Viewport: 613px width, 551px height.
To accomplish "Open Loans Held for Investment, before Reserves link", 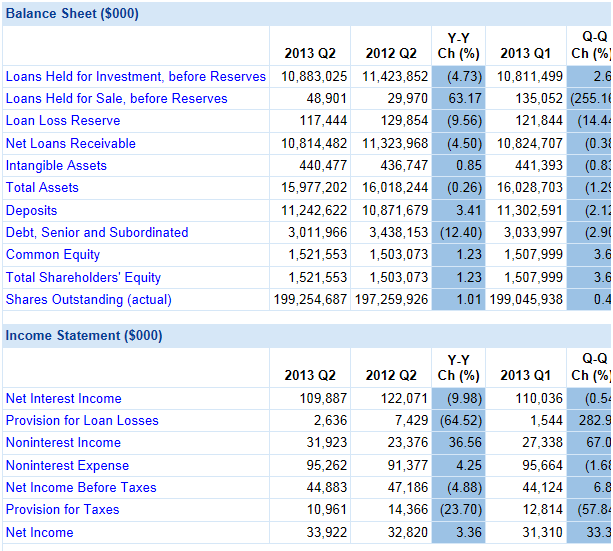I will coord(136,76).
